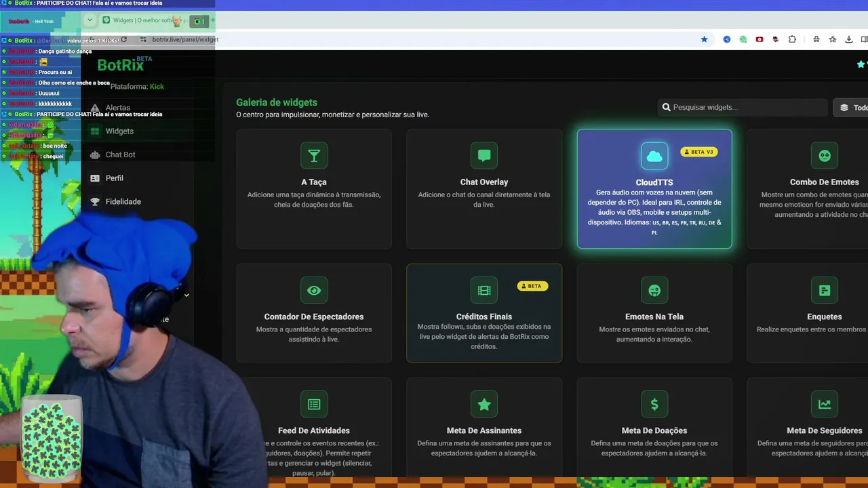
Task: Click the Meta De Seguidores chart icon
Action: tap(825, 405)
